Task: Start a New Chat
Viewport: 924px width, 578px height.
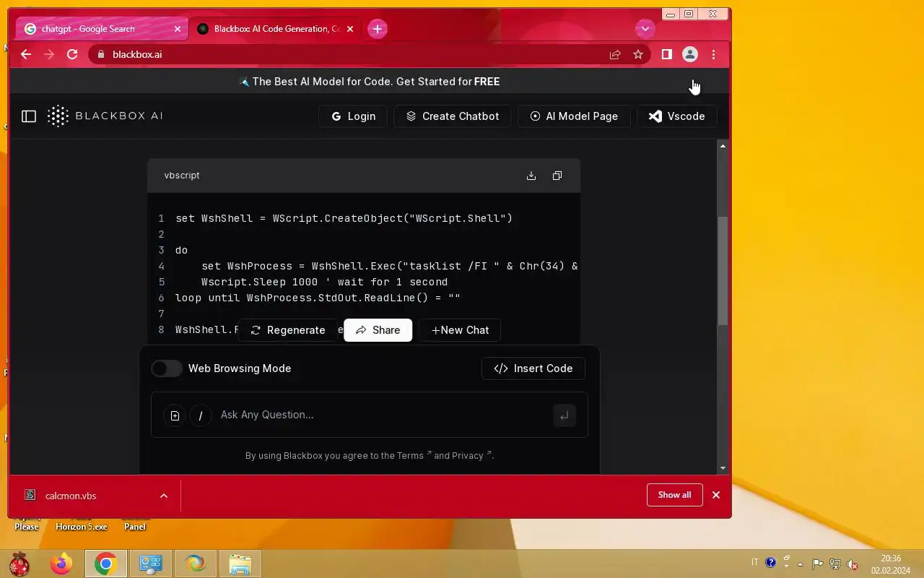Action: [460, 330]
